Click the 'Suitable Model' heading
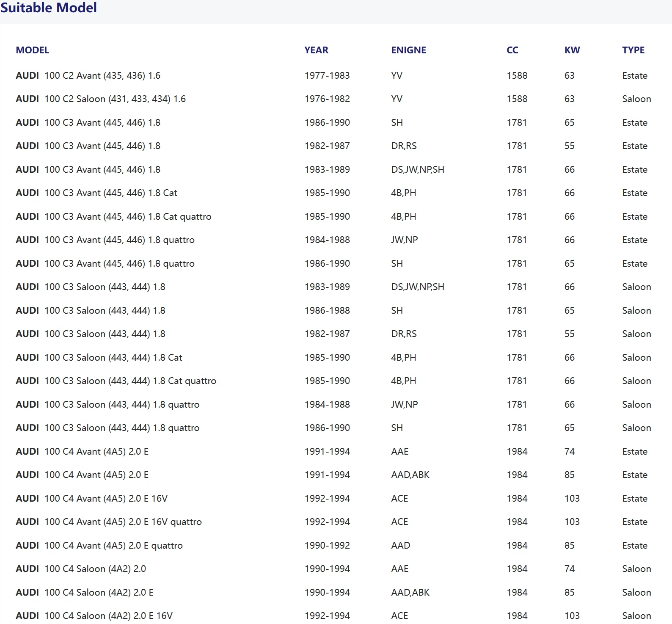Image resolution: width=672 pixels, height=624 pixels. pos(49,8)
